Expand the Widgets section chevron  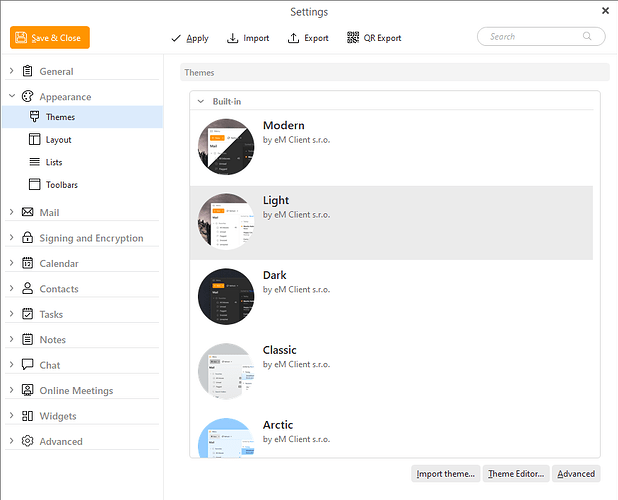[x=11, y=415]
